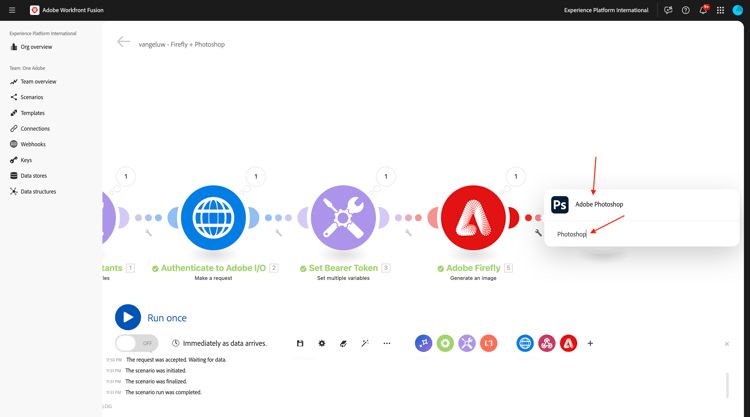The height and width of the screenshot is (417, 750).
Task: Click the Authenticate to Adobe I/O label
Action: 213,268
